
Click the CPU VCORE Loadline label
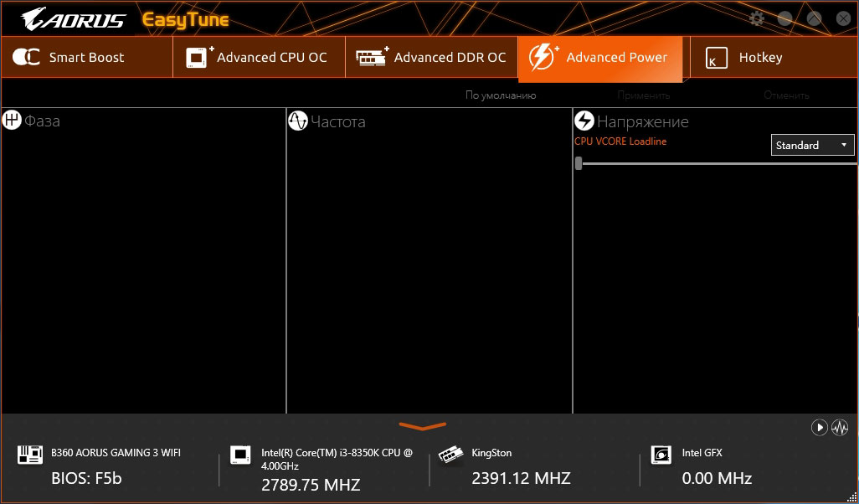coord(620,141)
